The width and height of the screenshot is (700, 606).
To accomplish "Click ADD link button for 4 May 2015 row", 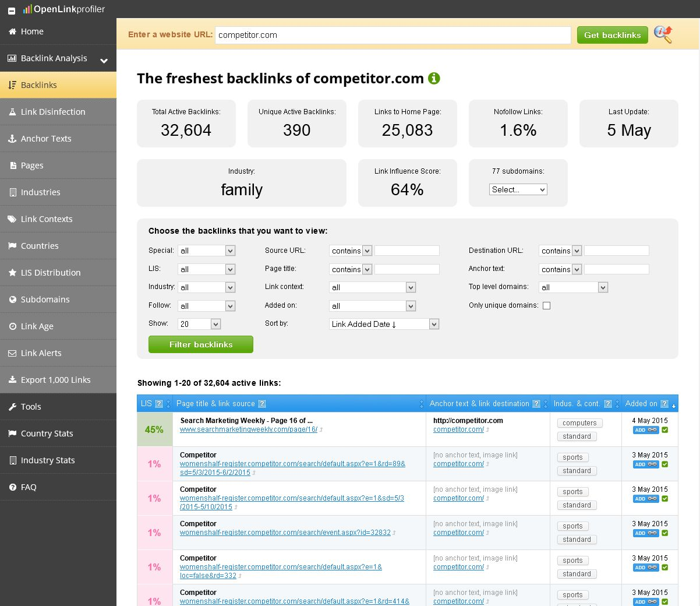I will (x=646, y=430).
